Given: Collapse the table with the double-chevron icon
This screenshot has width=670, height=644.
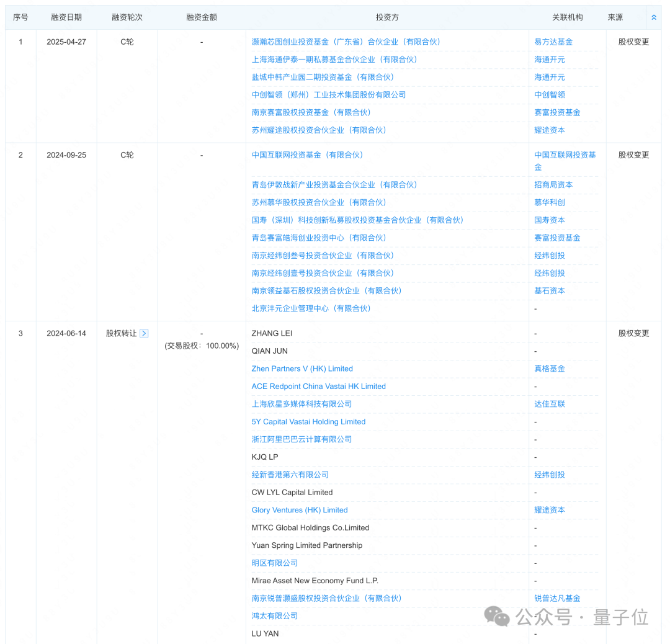Looking at the screenshot, I should coord(654,17).
